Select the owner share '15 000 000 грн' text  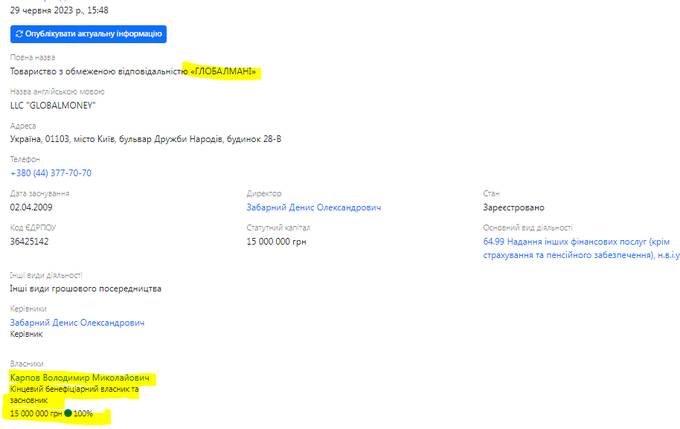[36, 413]
